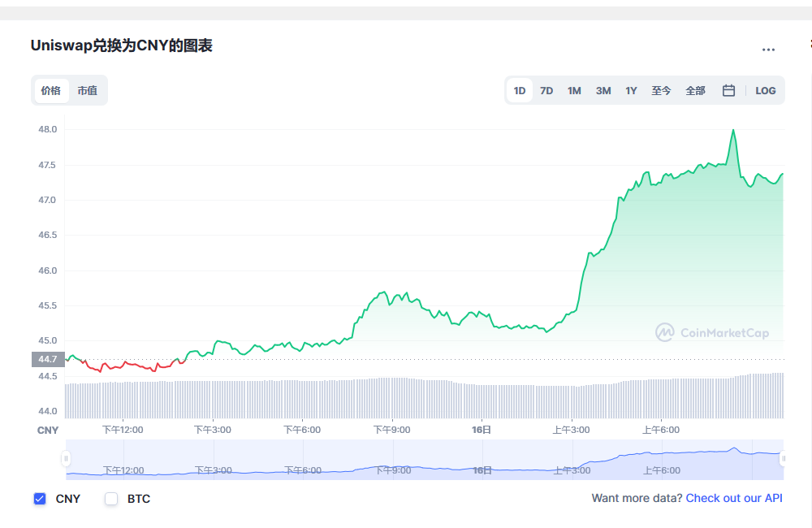Click the 47.5 y-axis value
The height and width of the screenshot is (528, 812).
(x=48, y=165)
